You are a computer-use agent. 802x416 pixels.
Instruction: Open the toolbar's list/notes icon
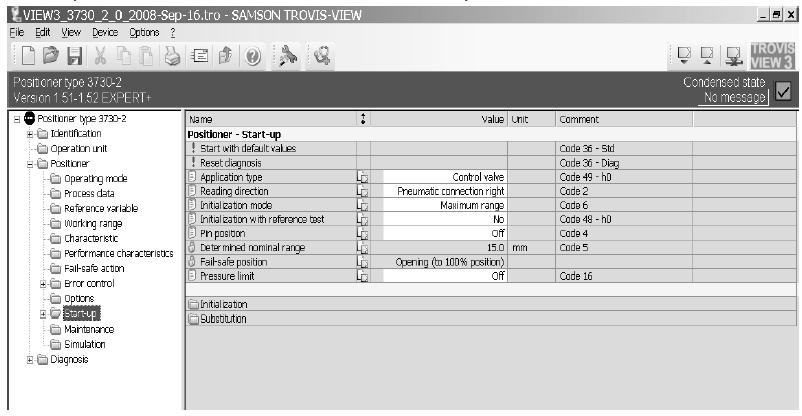coord(199,55)
